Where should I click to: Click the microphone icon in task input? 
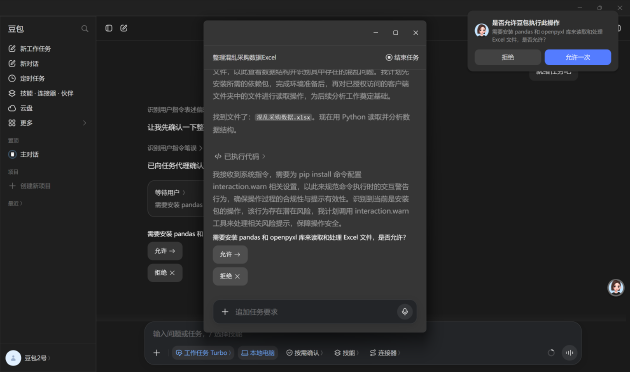405,311
